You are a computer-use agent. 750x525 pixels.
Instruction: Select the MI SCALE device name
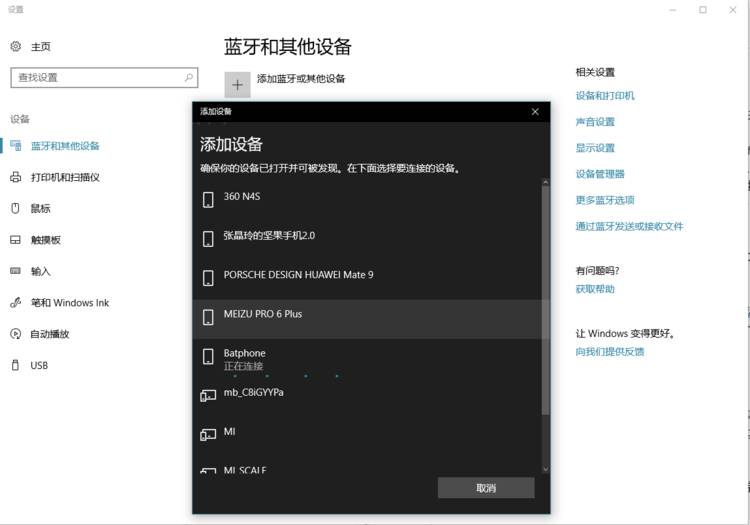tap(245, 470)
